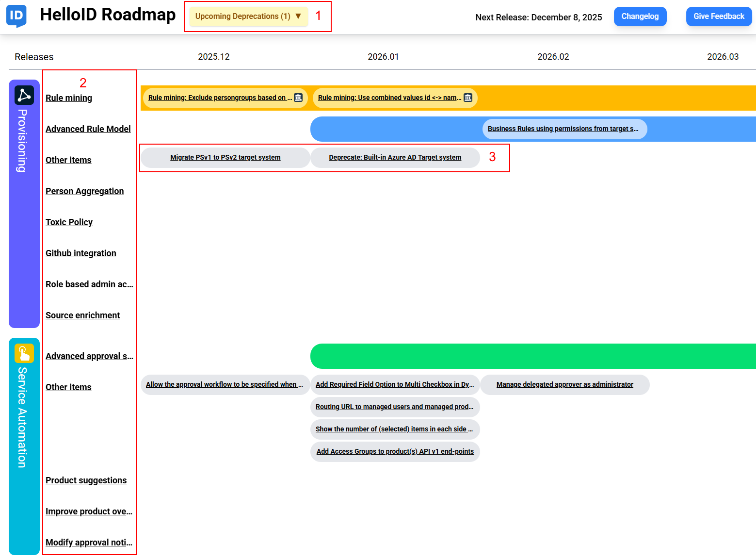Click the Source enrichment link

pyautogui.click(x=82, y=315)
